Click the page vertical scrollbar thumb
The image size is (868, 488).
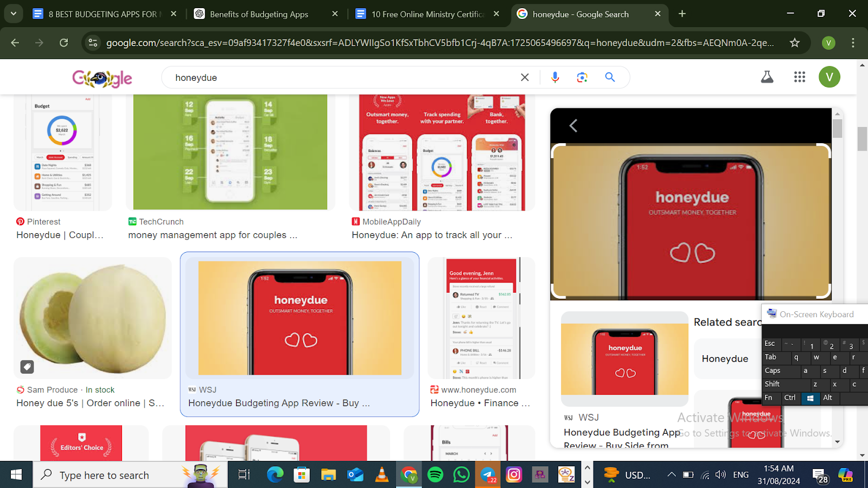[x=863, y=139]
